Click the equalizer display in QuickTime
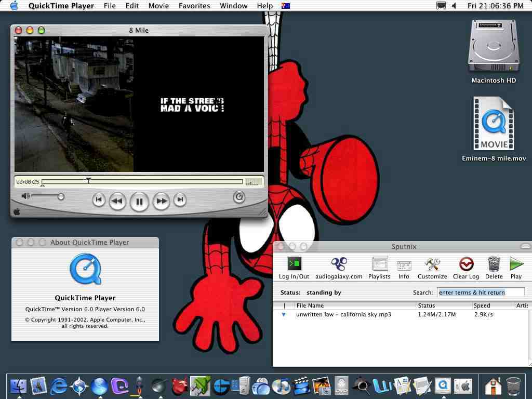The image size is (532, 399). (x=254, y=182)
